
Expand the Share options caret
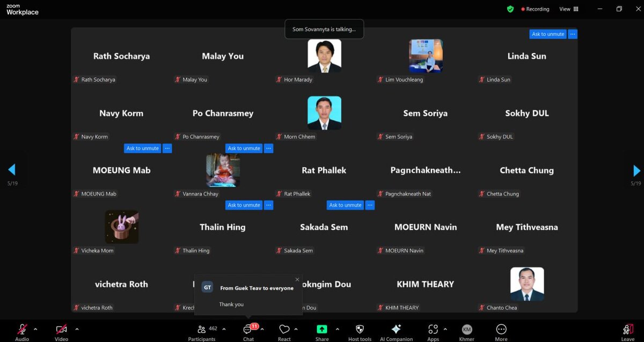[x=337, y=329]
